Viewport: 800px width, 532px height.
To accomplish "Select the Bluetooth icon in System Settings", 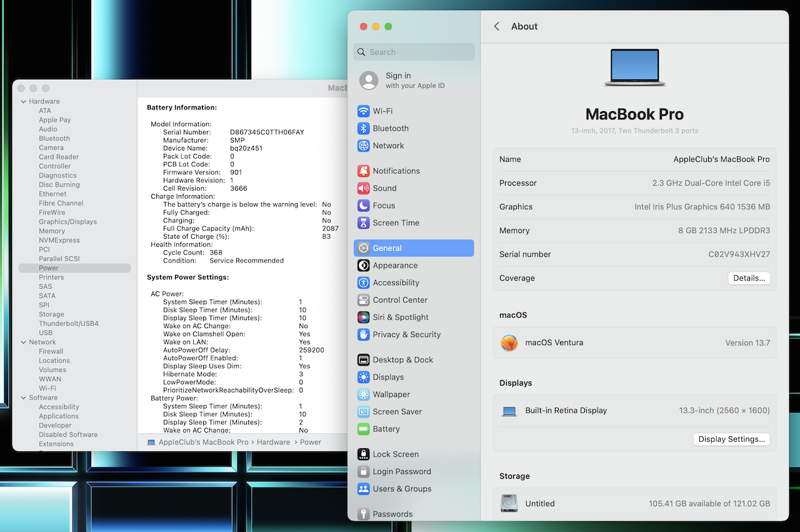I will (x=363, y=128).
